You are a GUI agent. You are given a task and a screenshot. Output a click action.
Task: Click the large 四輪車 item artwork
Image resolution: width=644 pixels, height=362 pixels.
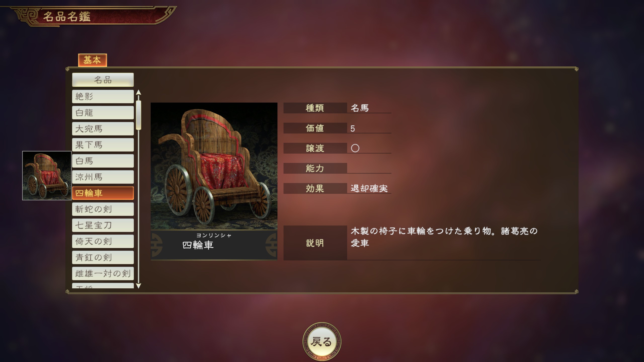[x=214, y=166]
